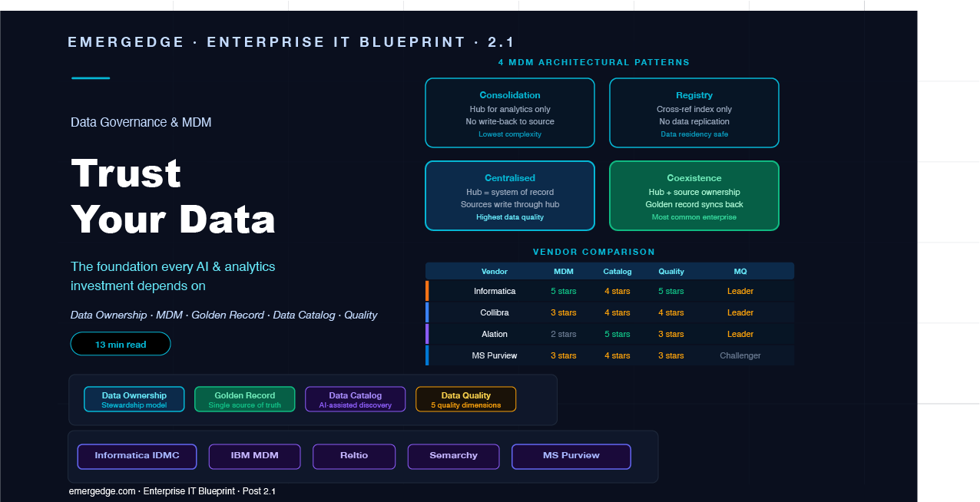The width and height of the screenshot is (980, 502).
Task: Select the Data Ownership chip
Action: (x=134, y=399)
